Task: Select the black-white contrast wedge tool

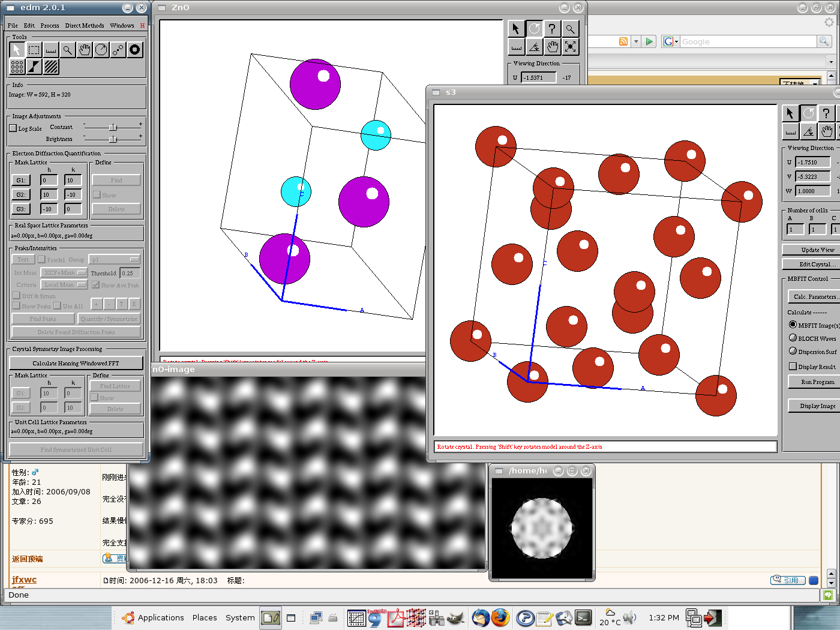Action: (34, 67)
